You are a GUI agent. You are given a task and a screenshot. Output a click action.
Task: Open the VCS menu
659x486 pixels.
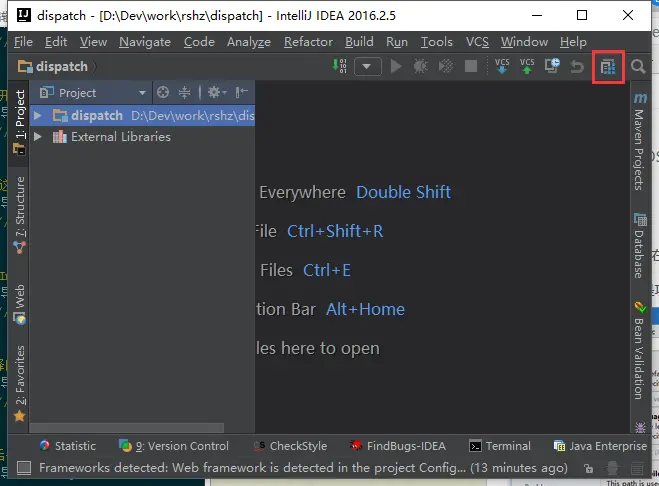477,42
